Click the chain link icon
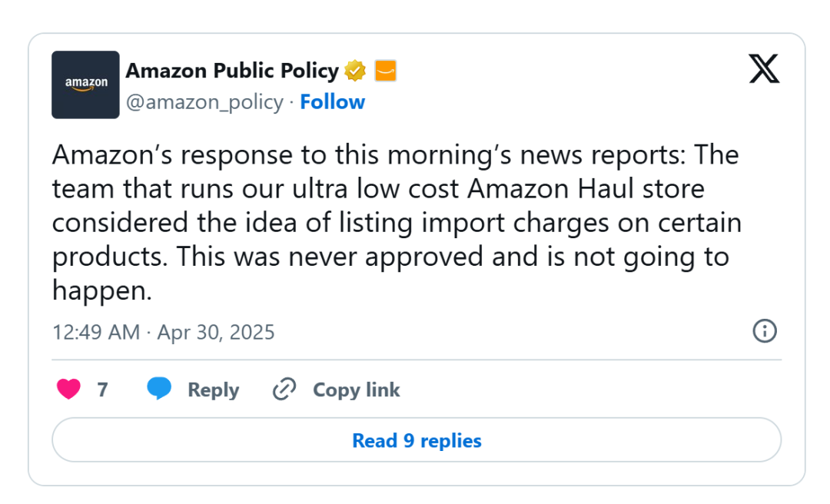830x504 pixels. click(x=284, y=389)
